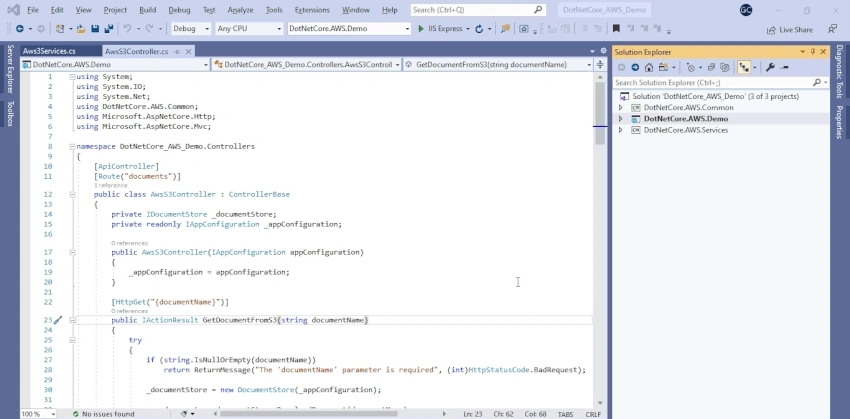Switch to the Aws3Services.cs tab
Screen dimensions: 850x419
coord(49,51)
